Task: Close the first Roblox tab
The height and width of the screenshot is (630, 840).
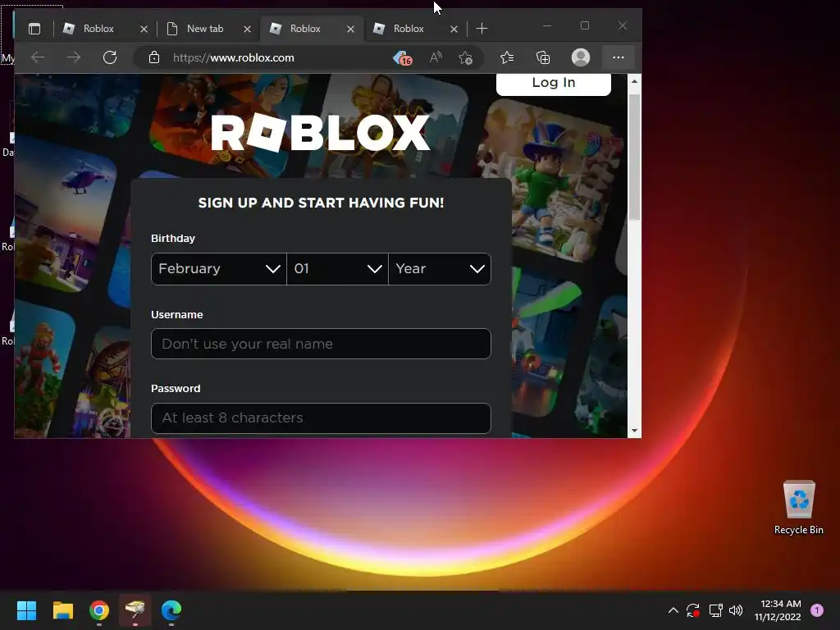Action: pyautogui.click(x=144, y=29)
